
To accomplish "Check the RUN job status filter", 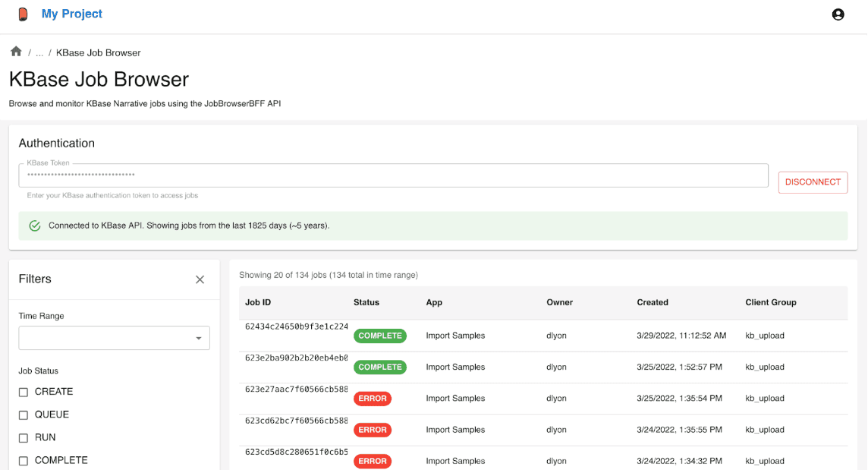I will click(x=24, y=437).
